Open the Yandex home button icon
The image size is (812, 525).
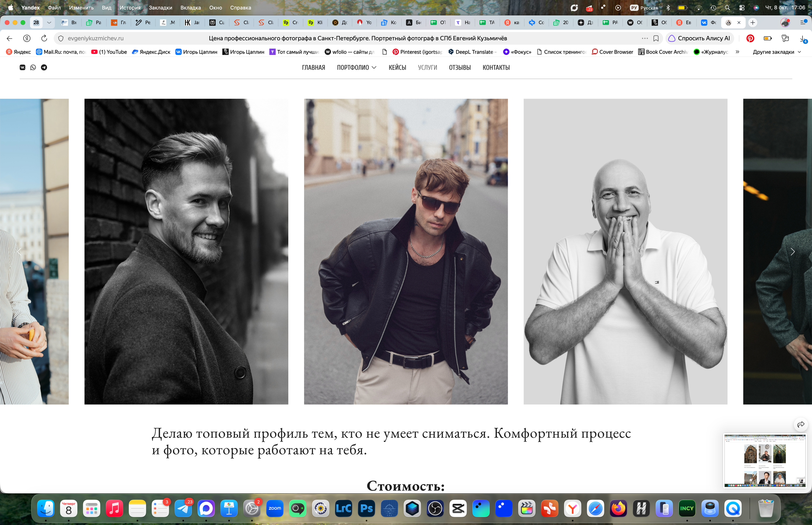pos(27,38)
